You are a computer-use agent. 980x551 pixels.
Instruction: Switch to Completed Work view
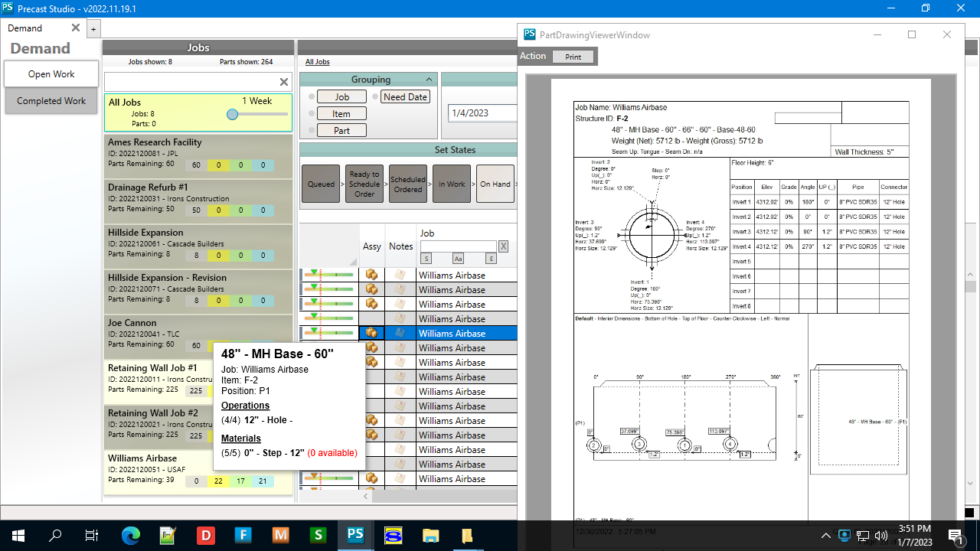51,101
